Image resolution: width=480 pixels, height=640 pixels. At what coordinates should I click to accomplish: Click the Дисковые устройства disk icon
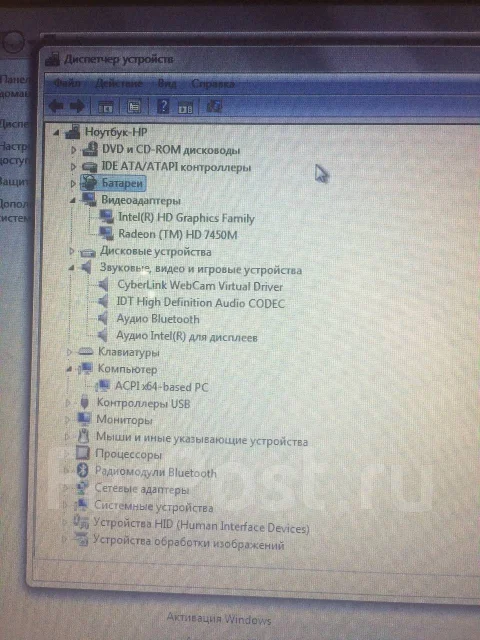pos(87,252)
